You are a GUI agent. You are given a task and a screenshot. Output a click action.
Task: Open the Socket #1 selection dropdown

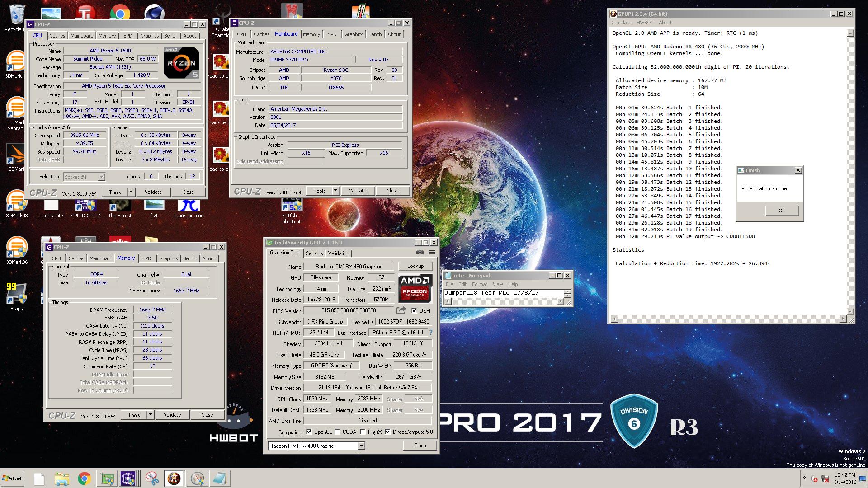(84, 177)
